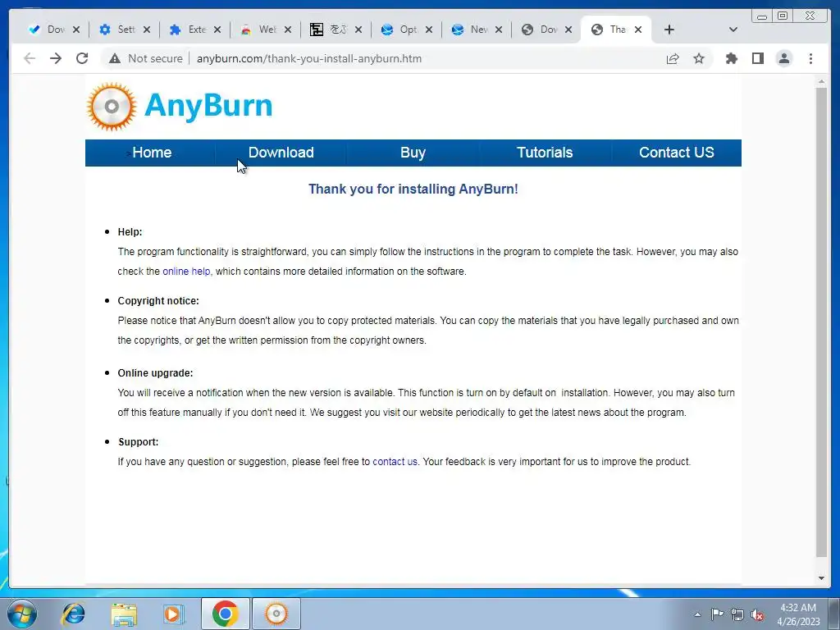Toggle the browser side panel icon

tap(757, 58)
